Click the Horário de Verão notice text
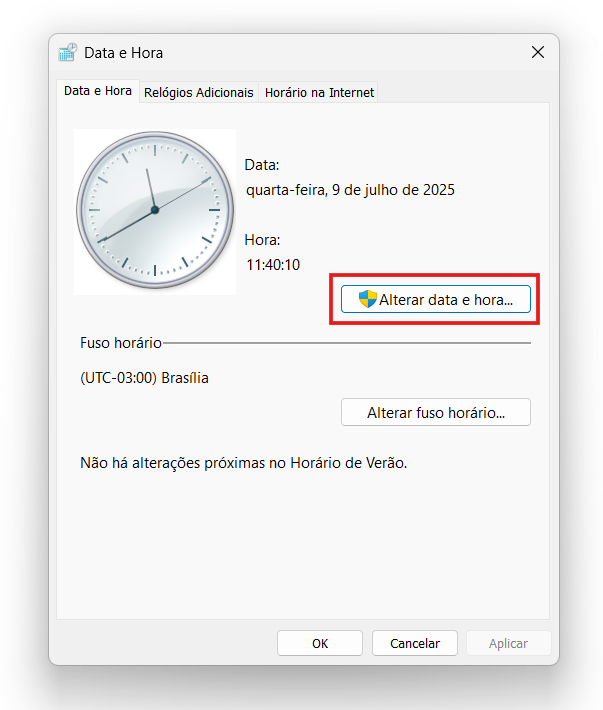 244,463
